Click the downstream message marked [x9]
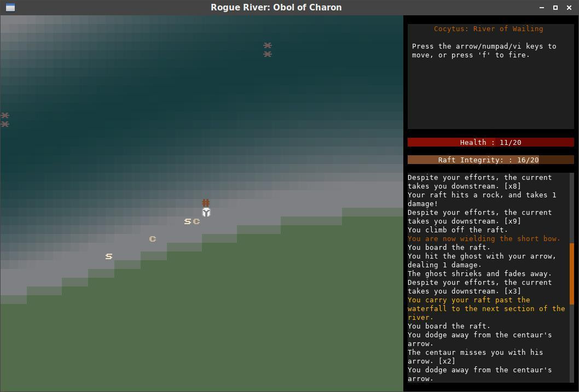 point(479,217)
